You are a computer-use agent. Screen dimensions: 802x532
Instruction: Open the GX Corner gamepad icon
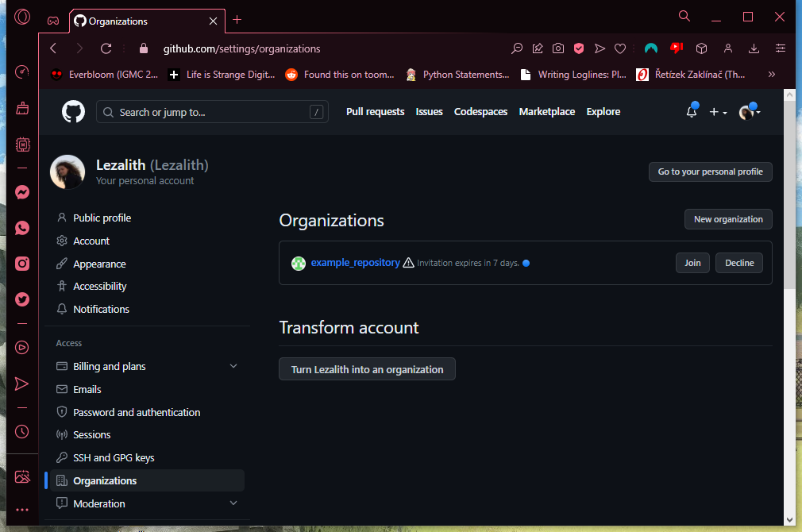pyautogui.click(x=53, y=21)
